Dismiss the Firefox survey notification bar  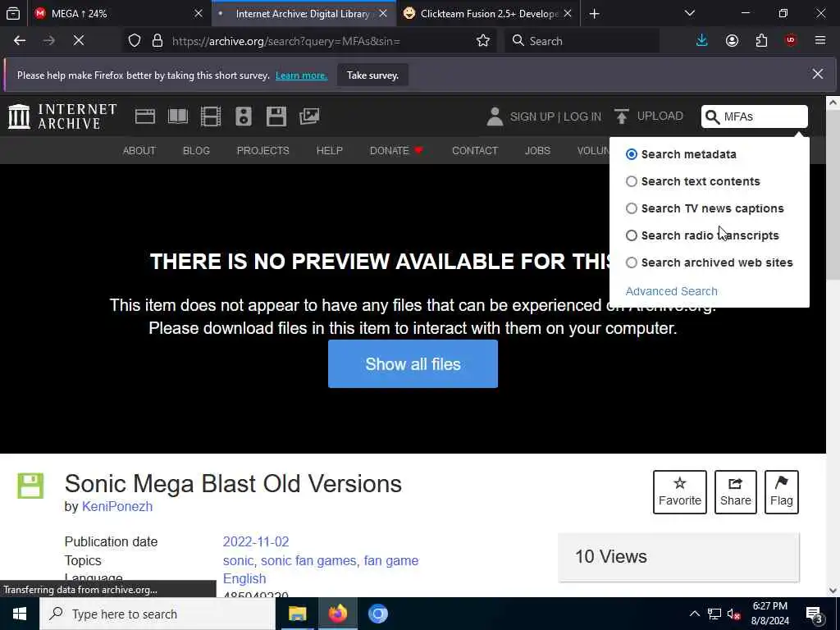click(x=818, y=74)
